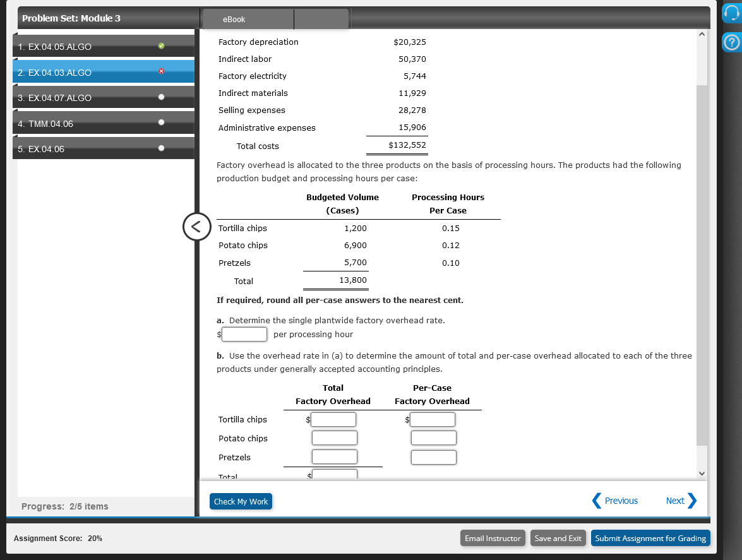Image resolution: width=742 pixels, height=560 pixels.
Task: Select problem 2. EX.04.03.ALGO
Action: point(104,72)
